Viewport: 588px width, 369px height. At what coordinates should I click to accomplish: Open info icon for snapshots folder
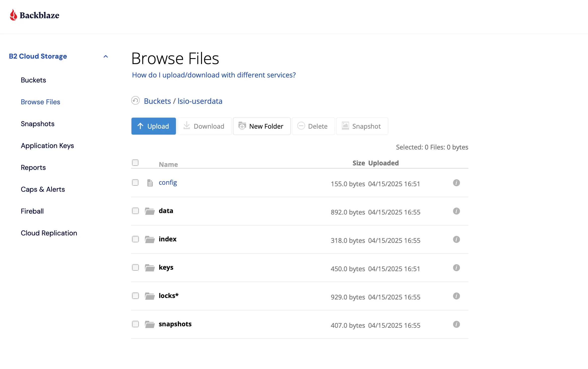pyautogui.click(x=456, y=324)
